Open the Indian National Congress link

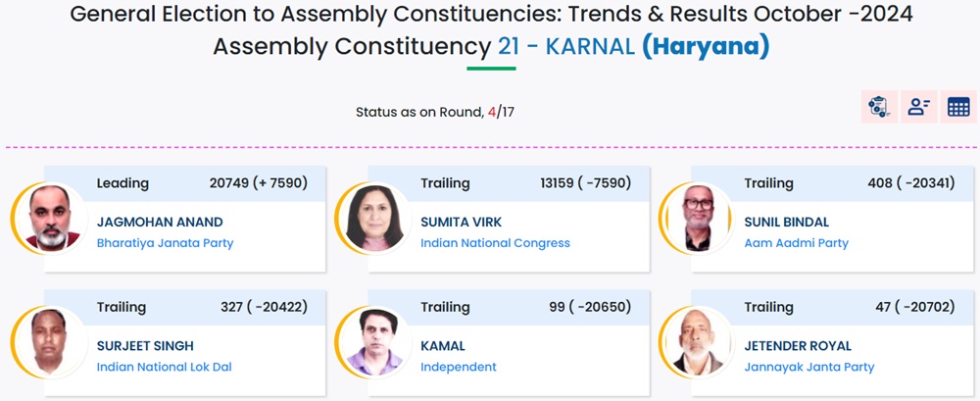pos(495,243)
